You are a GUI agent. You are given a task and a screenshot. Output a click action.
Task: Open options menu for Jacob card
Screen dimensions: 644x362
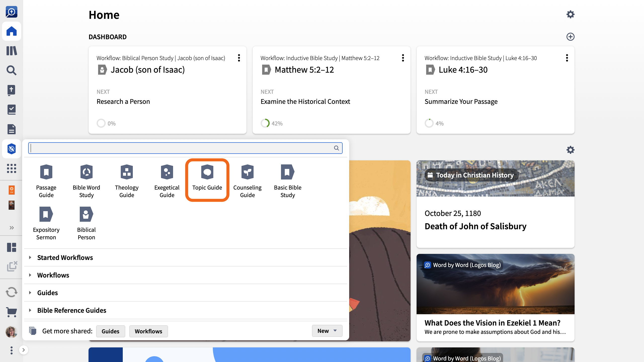pos(239,58)
